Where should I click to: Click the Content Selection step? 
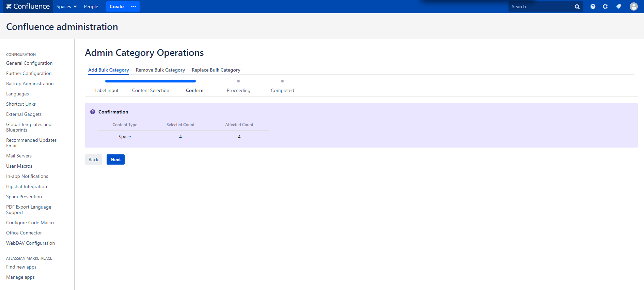click(x=151, y=90)
